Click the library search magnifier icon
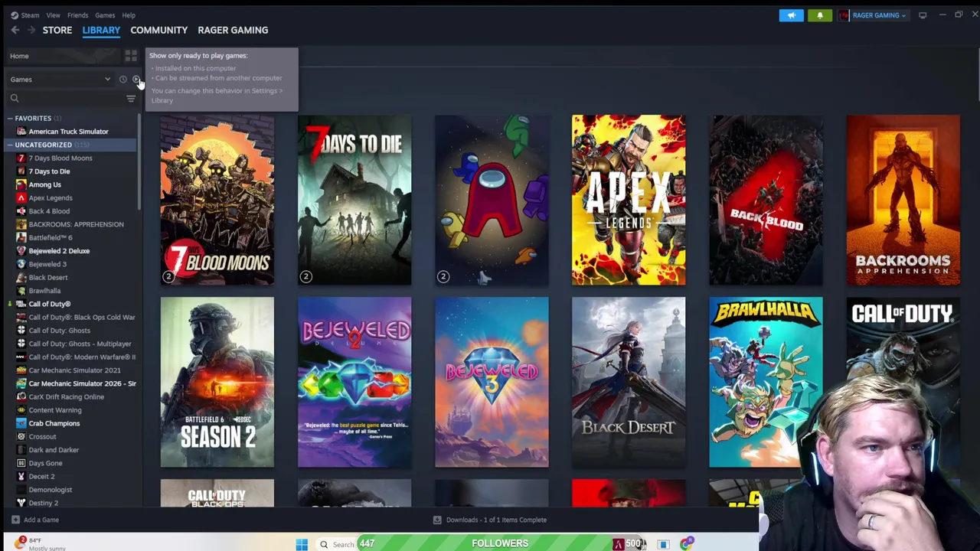This screenshot has height=551, width=980. pos(15,98)
